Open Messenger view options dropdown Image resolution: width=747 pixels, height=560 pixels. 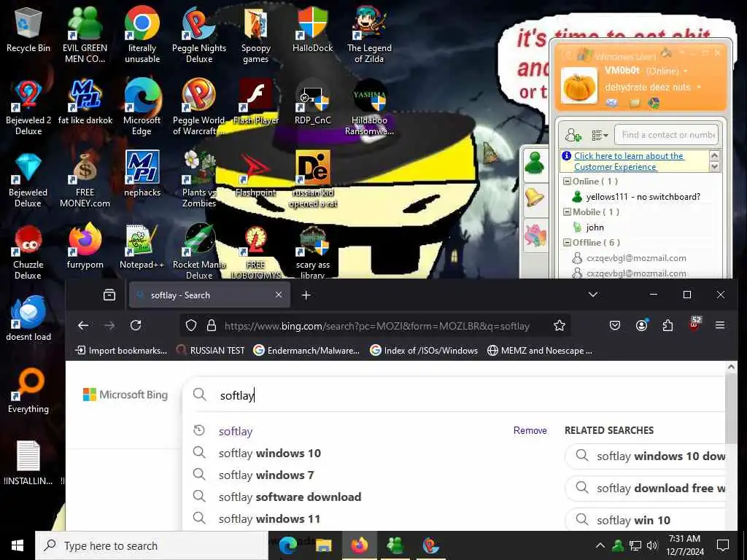click(x=600, y=135)
